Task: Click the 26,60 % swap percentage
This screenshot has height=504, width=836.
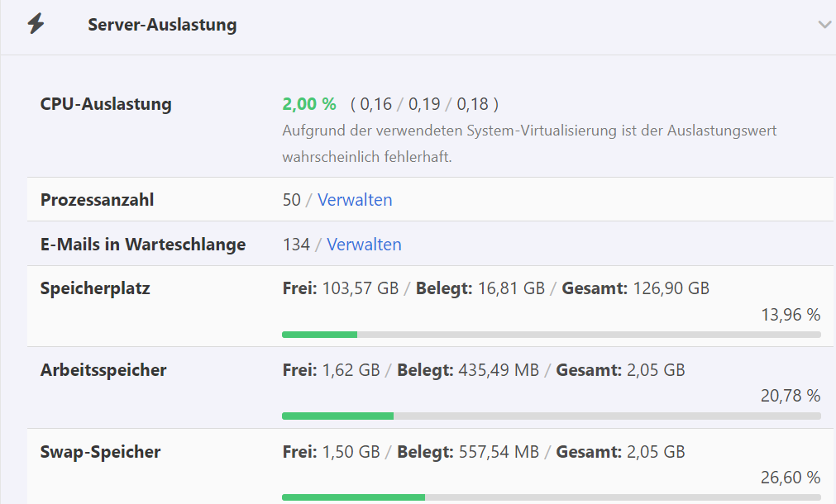Action: click(x=790, y=478)
